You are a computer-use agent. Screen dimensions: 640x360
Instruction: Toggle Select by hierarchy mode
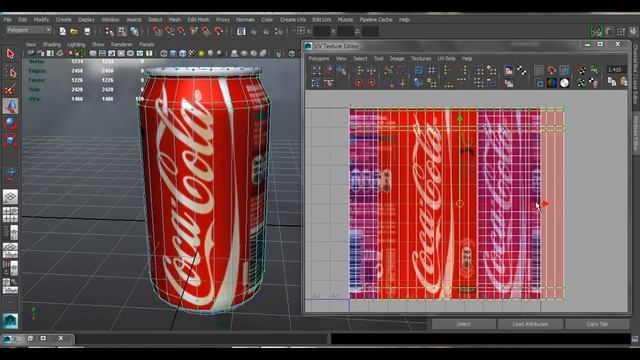[x=110, y=31]
